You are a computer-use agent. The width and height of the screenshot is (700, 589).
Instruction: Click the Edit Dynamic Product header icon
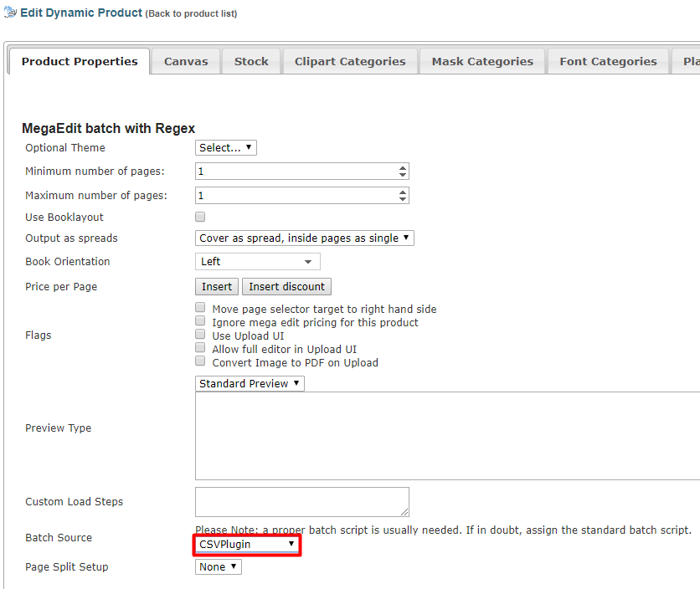click(11, 13)
